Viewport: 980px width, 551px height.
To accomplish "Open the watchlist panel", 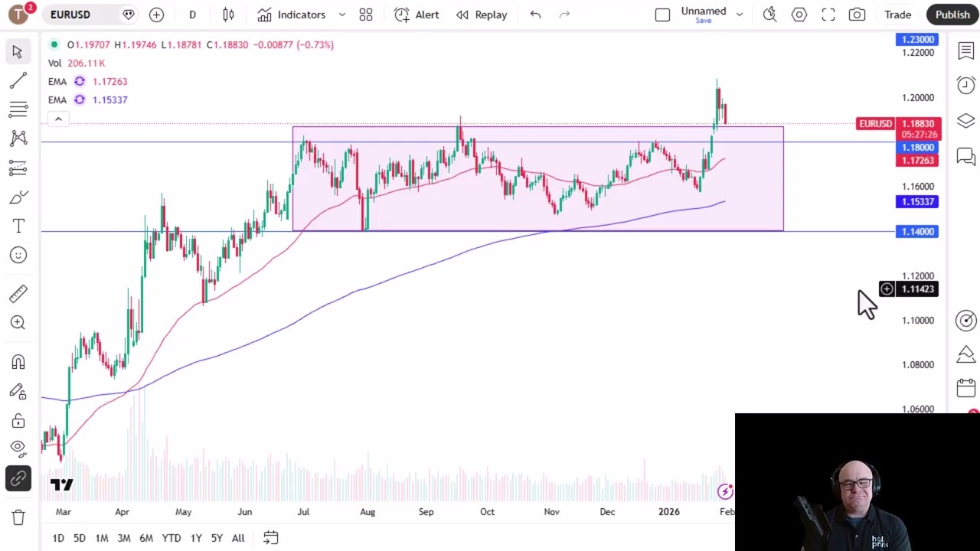I will [x=965, y=51].
